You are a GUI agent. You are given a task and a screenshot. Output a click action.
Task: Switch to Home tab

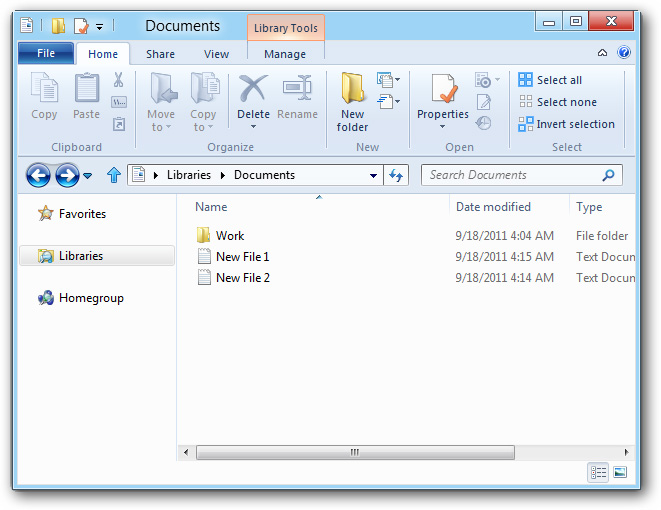[103, 54]
